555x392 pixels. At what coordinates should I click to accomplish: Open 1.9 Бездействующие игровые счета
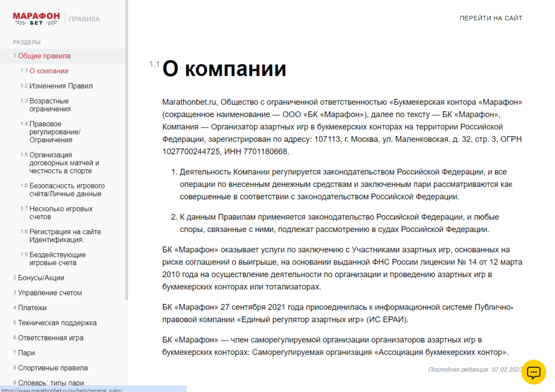pyautogui.click(x=57, y=259)
